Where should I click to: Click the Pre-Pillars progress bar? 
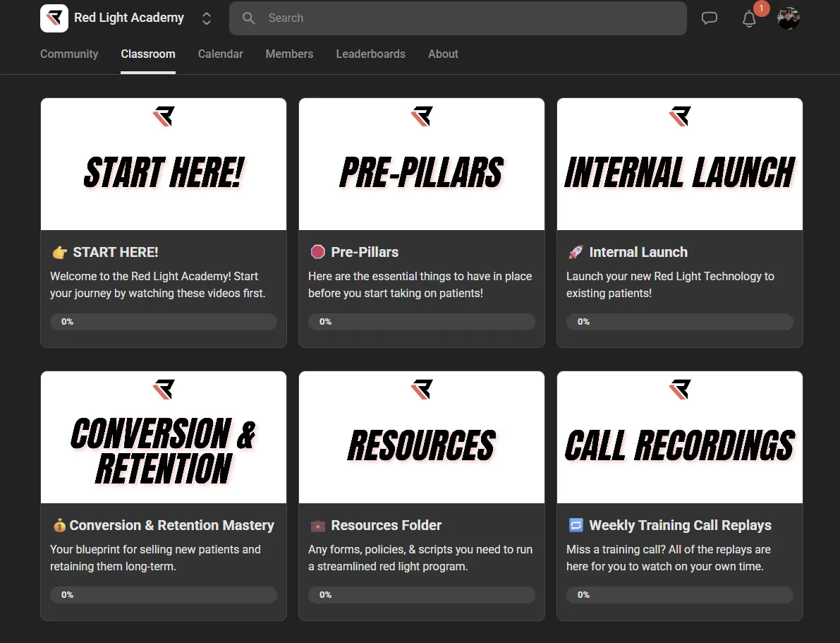[422, 322]
